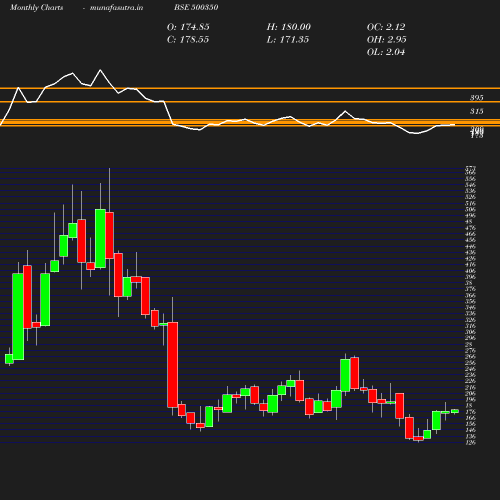Click the "126" price axis label

470,443
